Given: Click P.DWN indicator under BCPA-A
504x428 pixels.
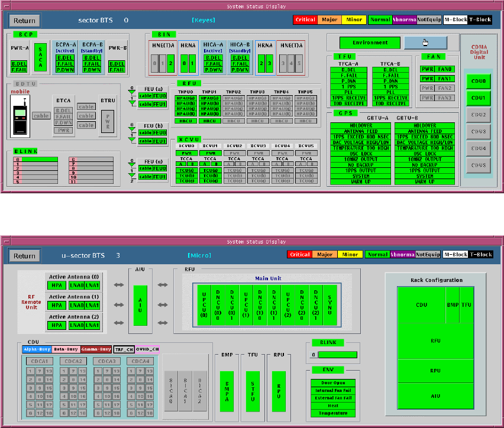Looking at the screenshot, I should click(x=65, y=70).
